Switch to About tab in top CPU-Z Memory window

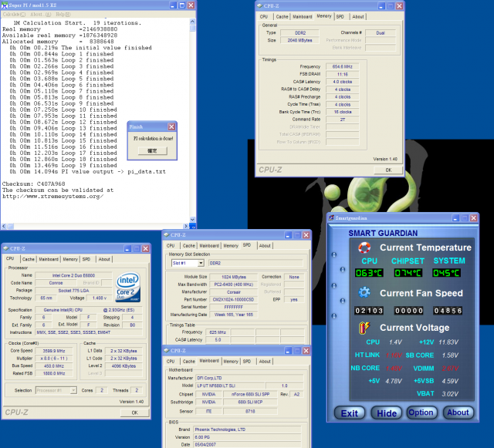point(358,17)
